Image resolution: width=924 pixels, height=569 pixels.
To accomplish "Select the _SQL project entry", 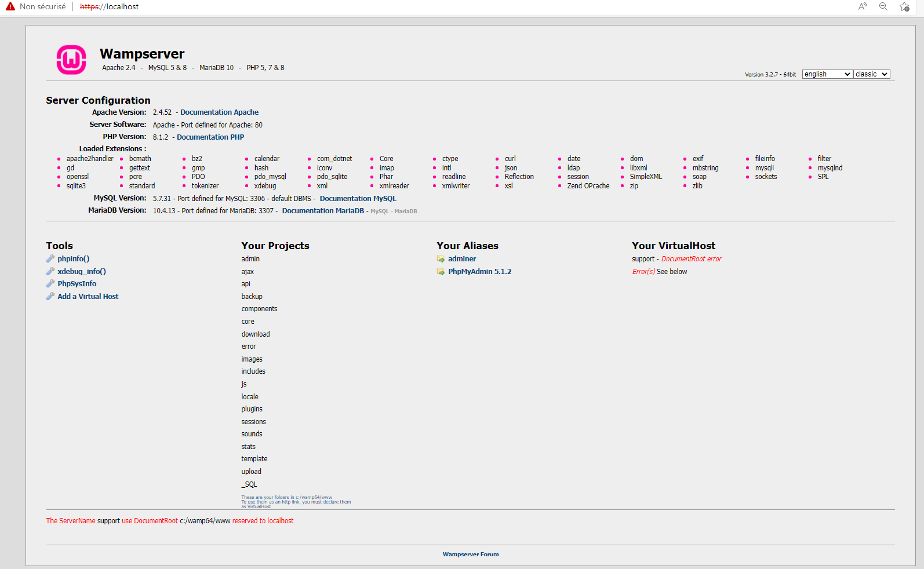I will 249,484.
